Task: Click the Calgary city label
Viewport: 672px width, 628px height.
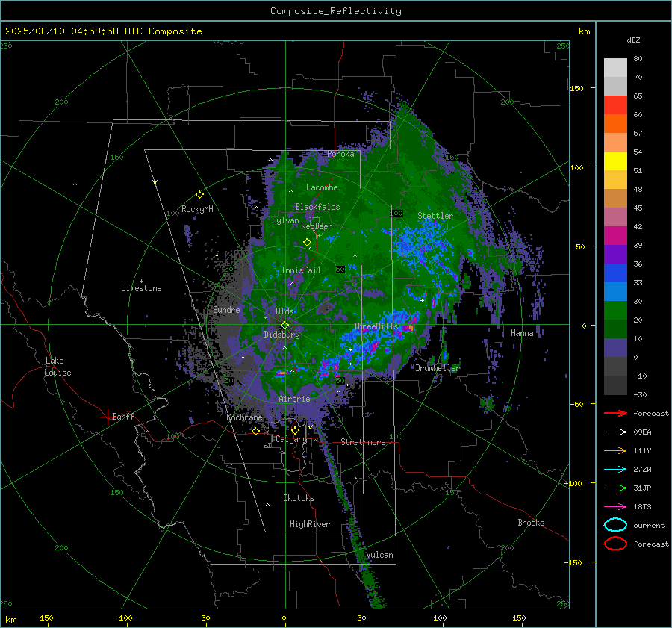Action: 291,439
